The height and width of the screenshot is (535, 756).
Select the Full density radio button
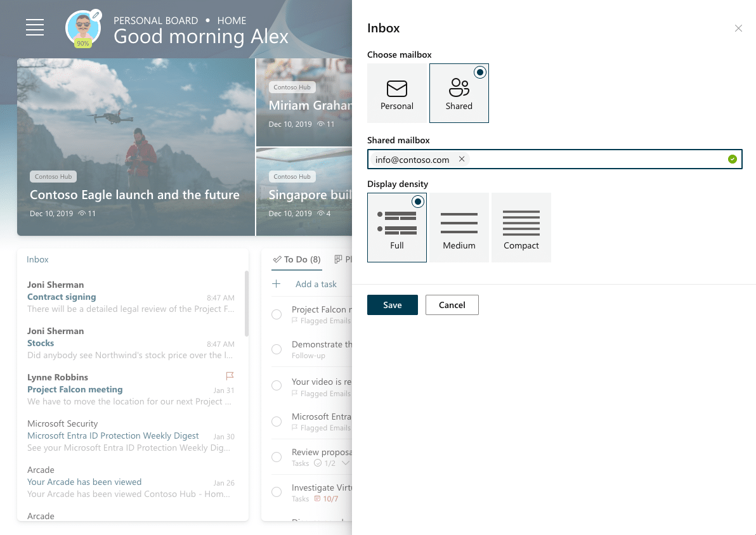417,202
